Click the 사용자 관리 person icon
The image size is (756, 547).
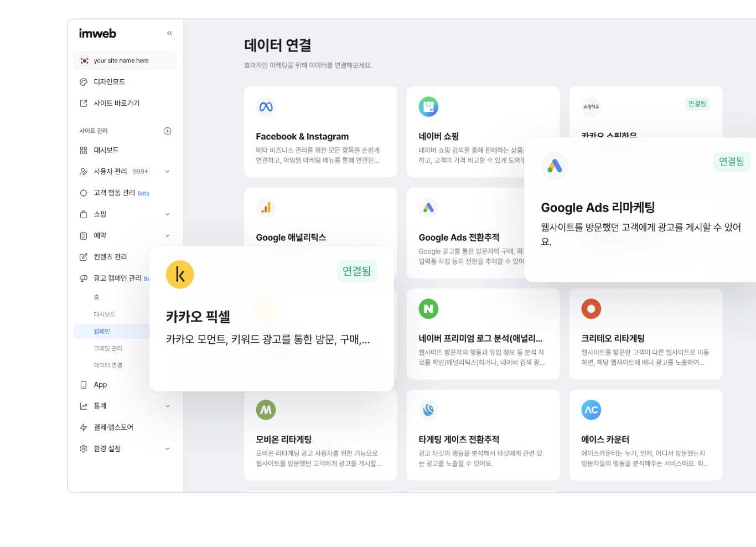84,172
